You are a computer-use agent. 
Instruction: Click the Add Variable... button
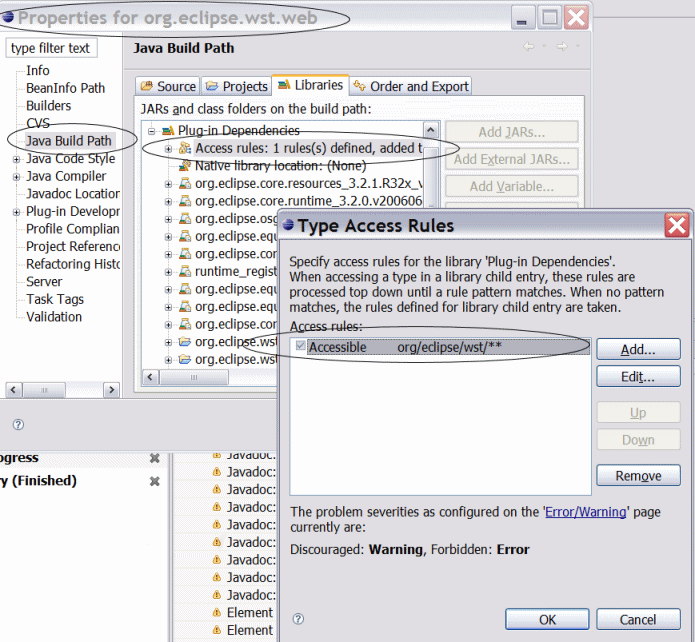[x=512, y=186]
